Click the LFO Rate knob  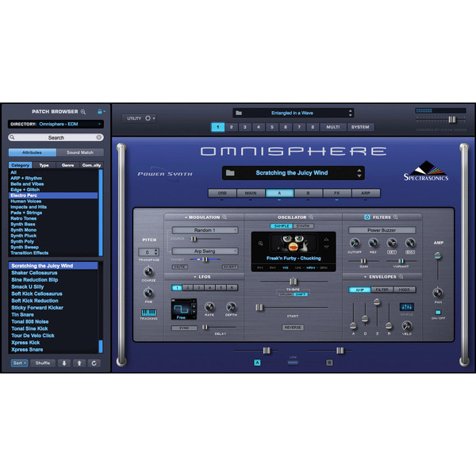point(209,307)
